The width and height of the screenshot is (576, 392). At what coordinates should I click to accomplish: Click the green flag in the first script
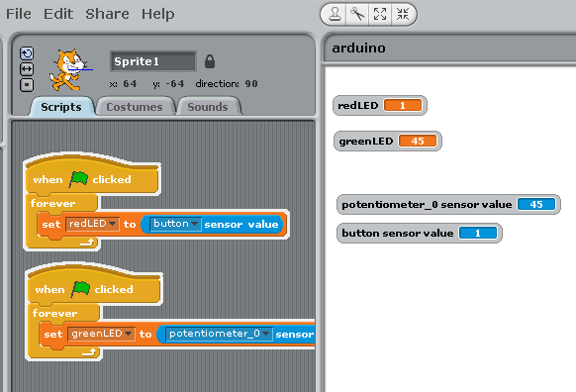coord(78,179)
